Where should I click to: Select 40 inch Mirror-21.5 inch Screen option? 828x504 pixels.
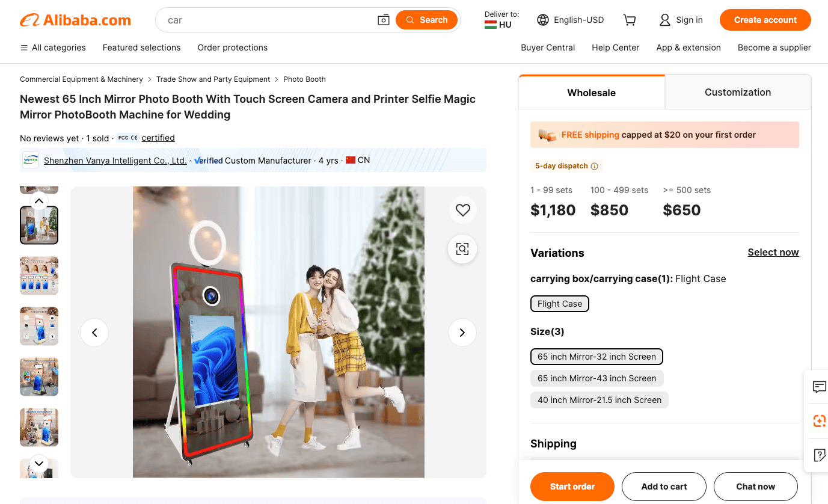(600, 400)
